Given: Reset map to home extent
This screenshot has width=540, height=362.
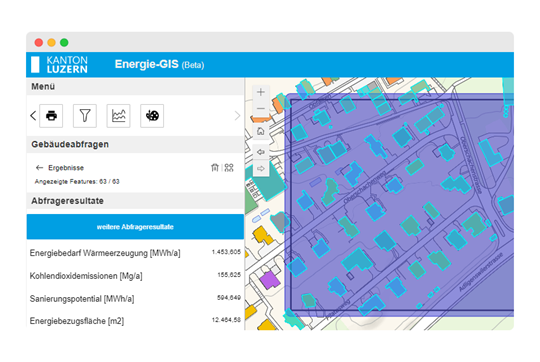Looking at the screenshot, I should coord(261,131).
